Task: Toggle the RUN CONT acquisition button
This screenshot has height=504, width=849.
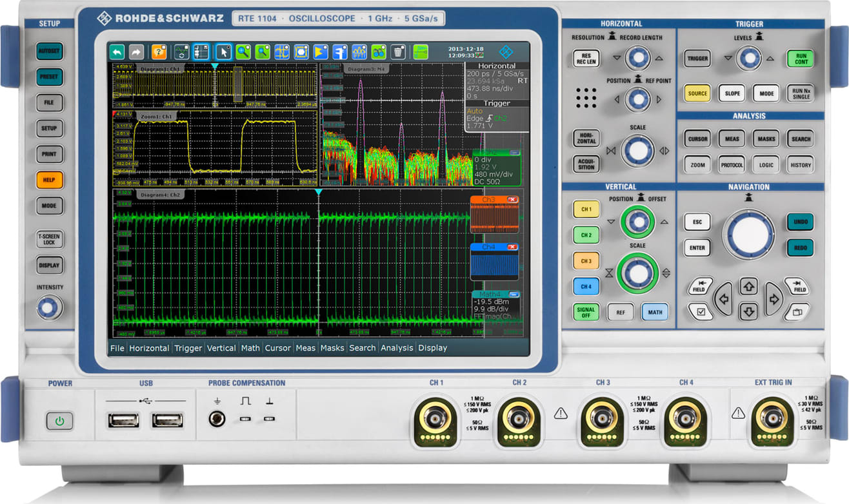Action: pyautogui.click(x=801, y=59)
